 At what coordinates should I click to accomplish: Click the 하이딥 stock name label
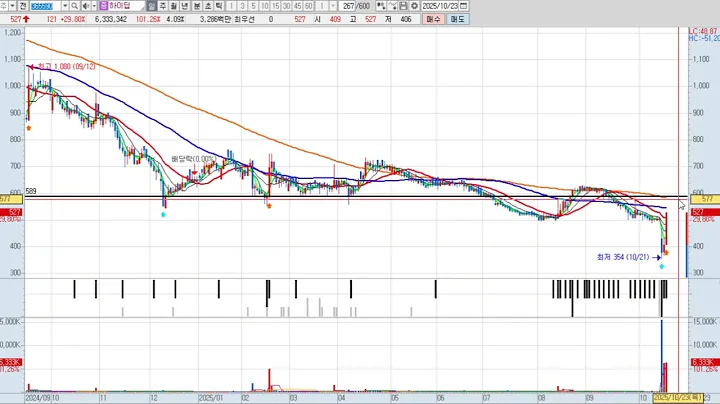coord(119,6)
